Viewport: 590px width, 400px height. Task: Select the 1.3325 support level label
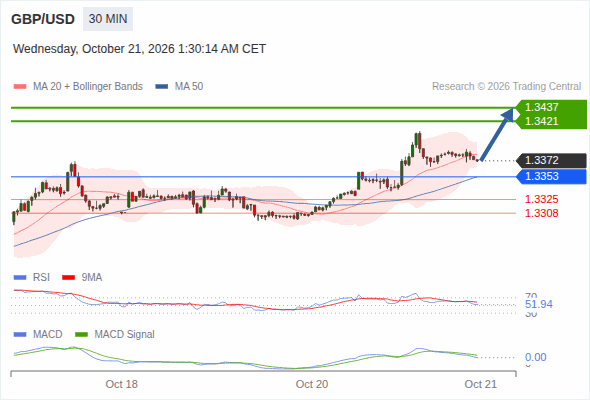[541, 199]
